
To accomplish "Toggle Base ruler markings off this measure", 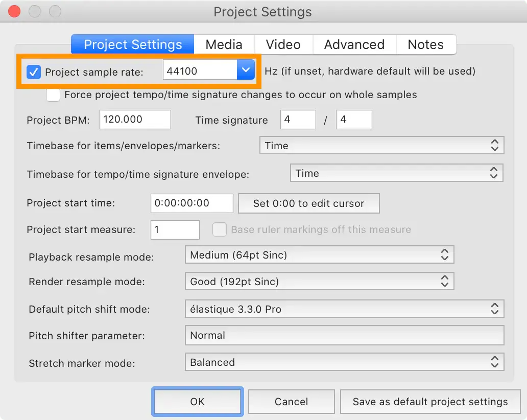I will (x=220, y=229).
